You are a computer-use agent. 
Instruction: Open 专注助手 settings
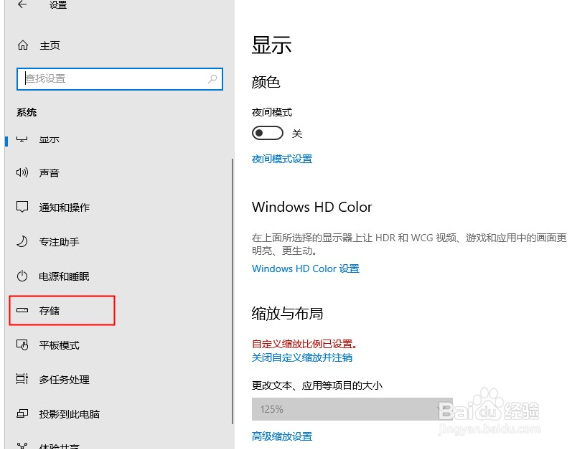click(59, 241)
